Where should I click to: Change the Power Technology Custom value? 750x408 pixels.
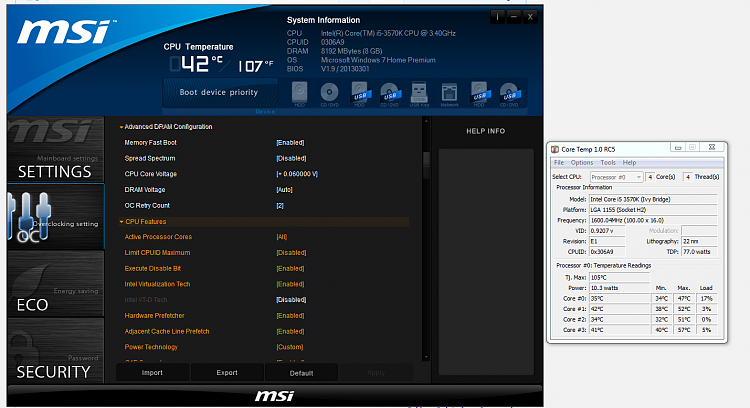(x=289, y=347)
